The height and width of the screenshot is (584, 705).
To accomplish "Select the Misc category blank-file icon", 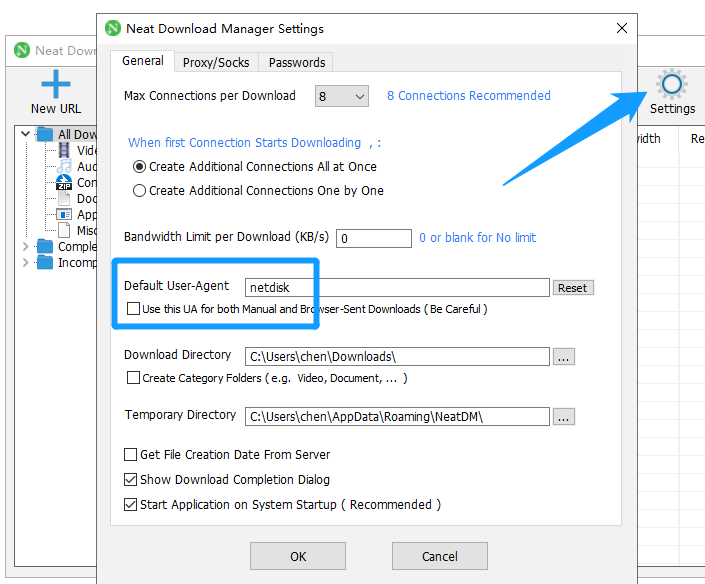I will 64,230.
